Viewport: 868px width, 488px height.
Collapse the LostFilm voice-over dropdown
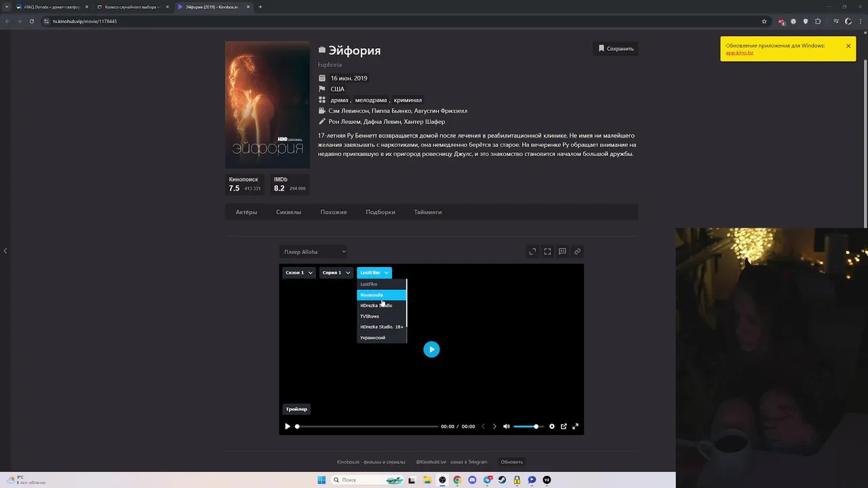tap(374, 272)
